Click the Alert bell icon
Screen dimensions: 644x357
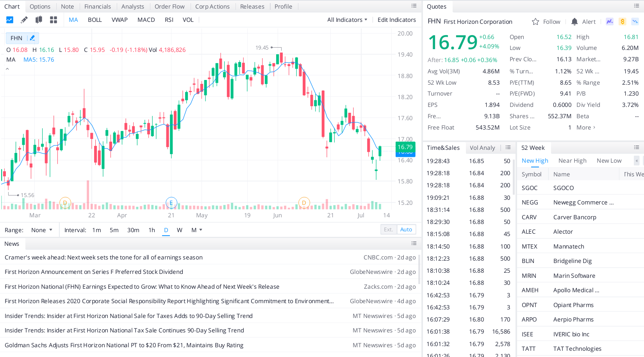tap(574, 22)
